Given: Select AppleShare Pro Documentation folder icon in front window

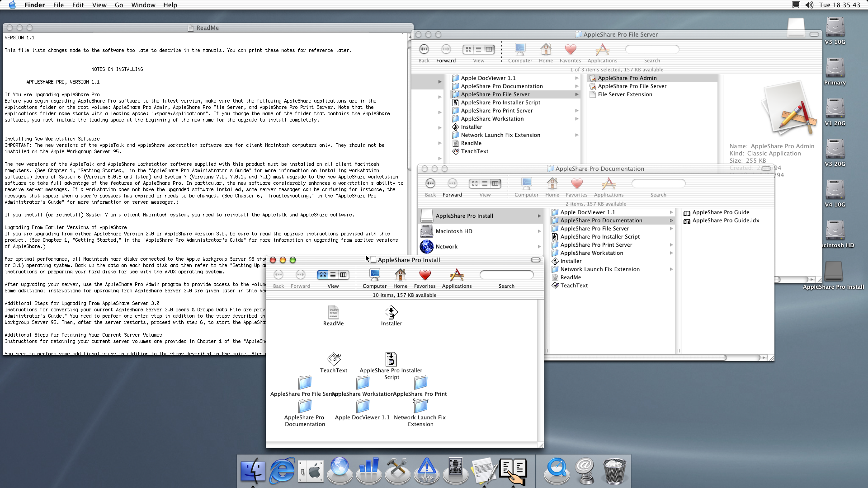Looking at the screenshot, I should coord(305,406).
